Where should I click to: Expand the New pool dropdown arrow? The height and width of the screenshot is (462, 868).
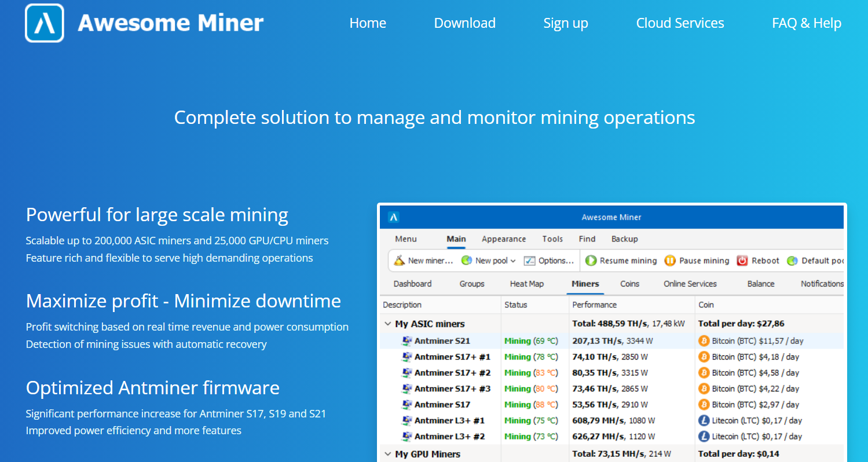point(513,261)
